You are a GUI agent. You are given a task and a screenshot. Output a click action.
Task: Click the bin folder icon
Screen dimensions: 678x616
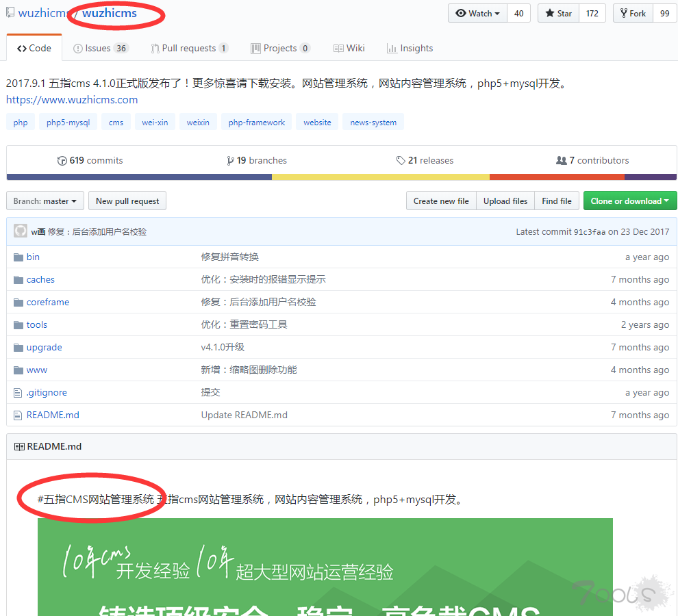coord(18,257)
